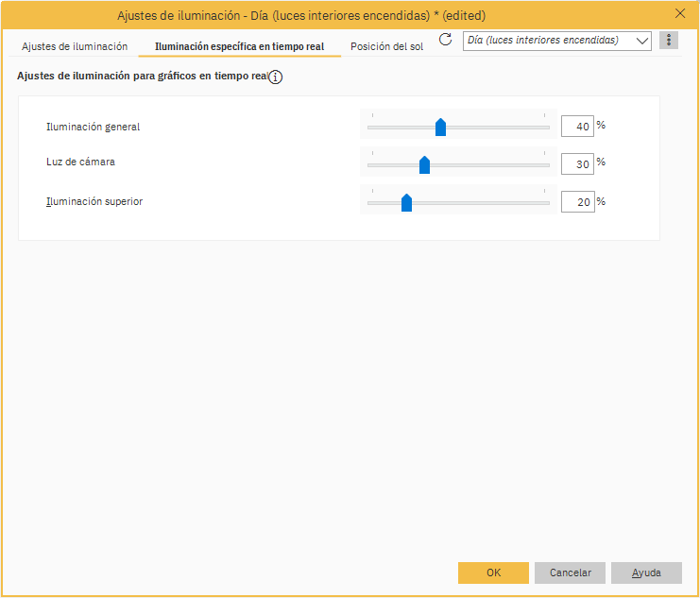Screen dimensions: 700x598
Task: Select the Iluminación superior percentage input
Action: (577, 202)
